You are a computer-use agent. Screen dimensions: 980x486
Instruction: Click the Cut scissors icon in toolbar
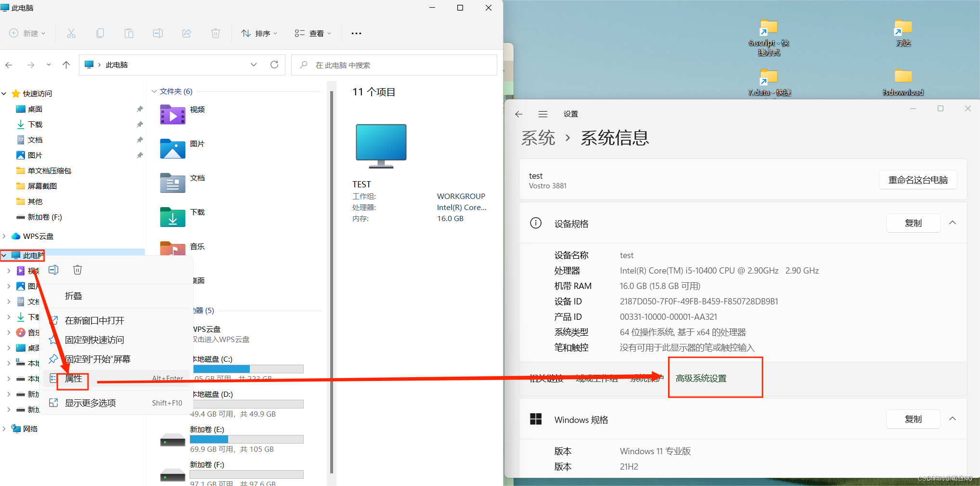point(71,33)
